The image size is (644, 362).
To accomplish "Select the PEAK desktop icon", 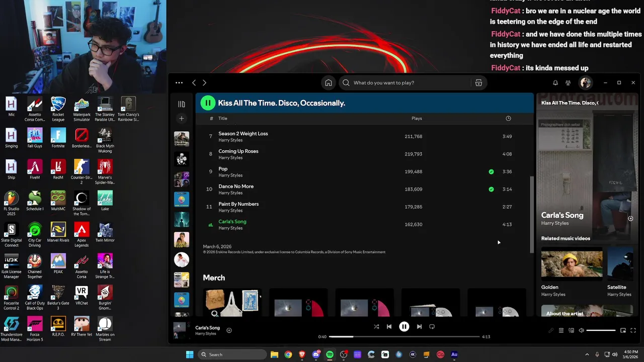I will 58,264.
